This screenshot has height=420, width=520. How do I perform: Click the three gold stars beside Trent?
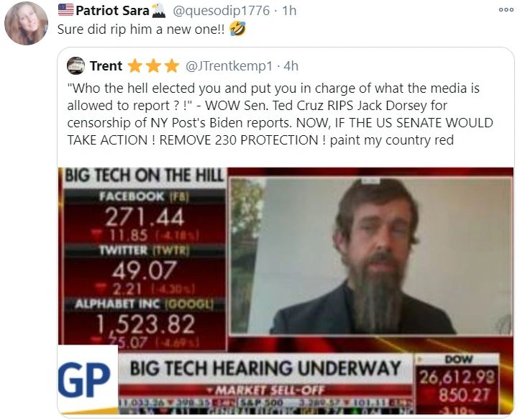point(153,66)
